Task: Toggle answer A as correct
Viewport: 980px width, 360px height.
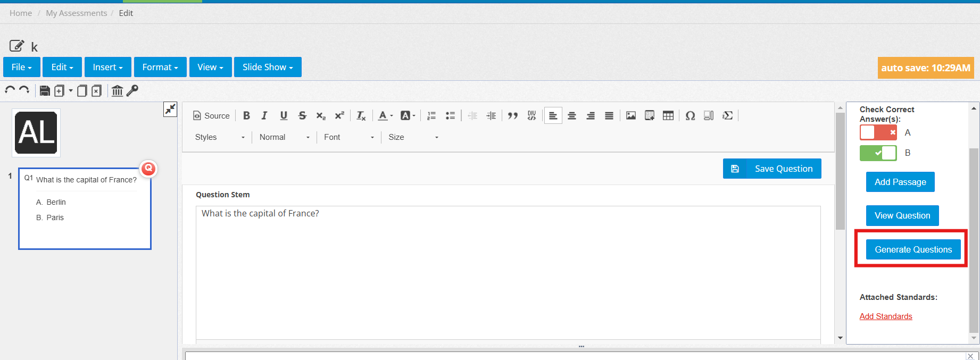Action: [878, 132]
